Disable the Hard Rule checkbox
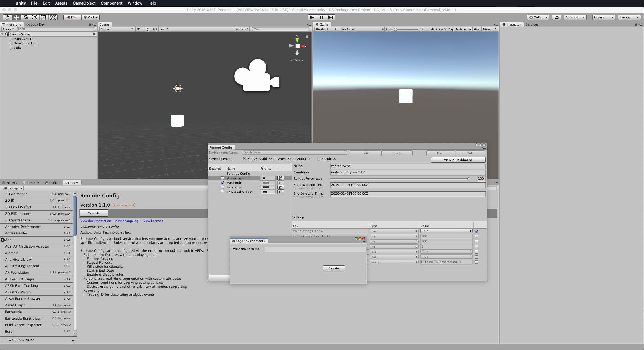Viewport: 644px width, 350px height. (x=222, y=182)
